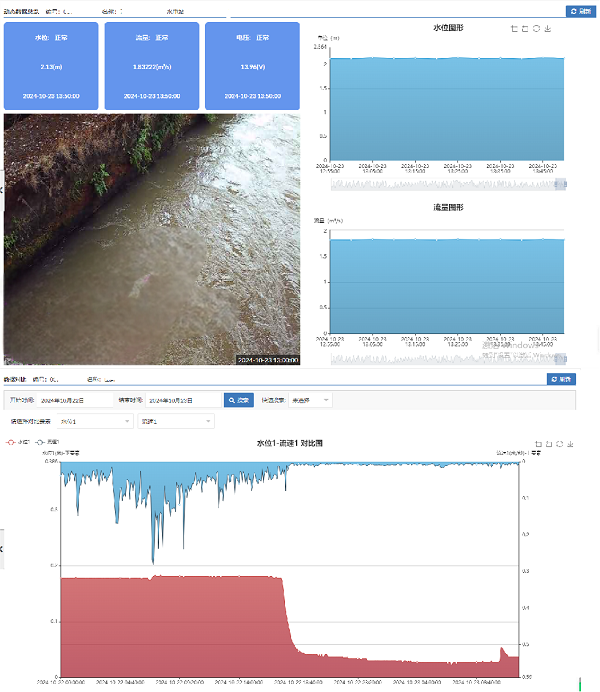Activate area zoom tool on water level chart
Screen dimensions: 600x692
click(x=514, y=29)
